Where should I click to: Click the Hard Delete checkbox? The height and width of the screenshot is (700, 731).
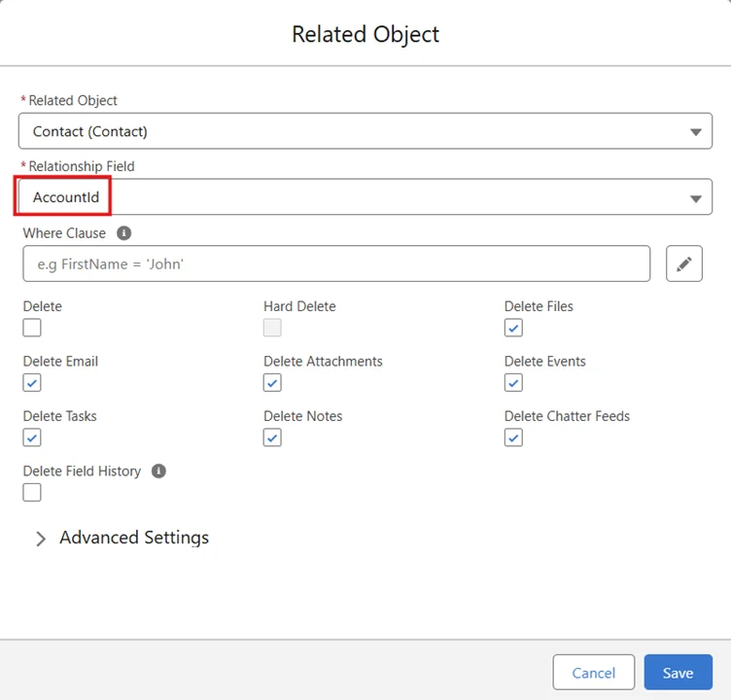[272, 328]
